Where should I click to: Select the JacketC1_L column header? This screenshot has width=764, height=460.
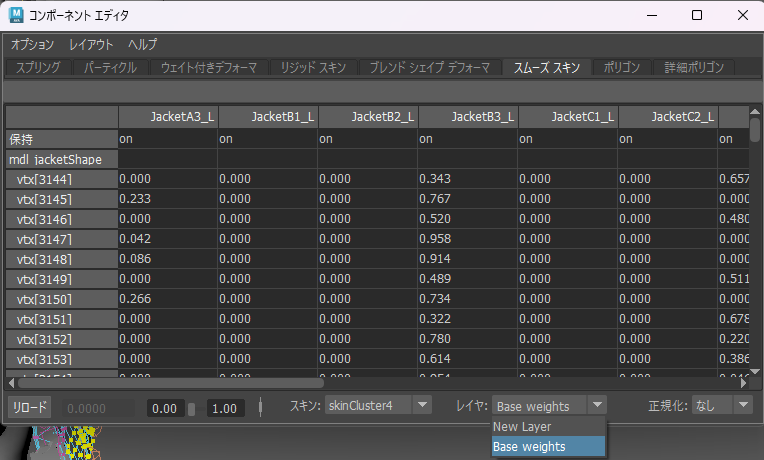tap(568, 117)
